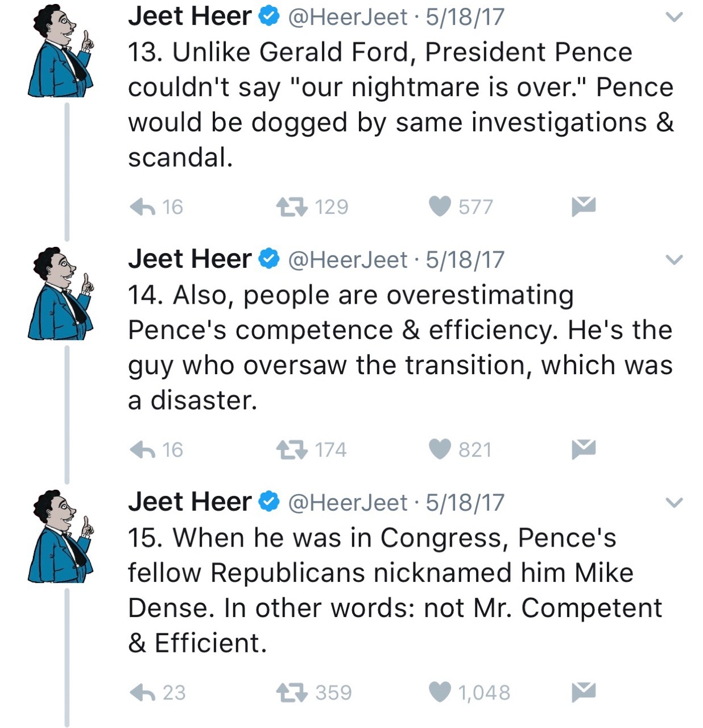Retweet the Mike Dense tweet

292,692
